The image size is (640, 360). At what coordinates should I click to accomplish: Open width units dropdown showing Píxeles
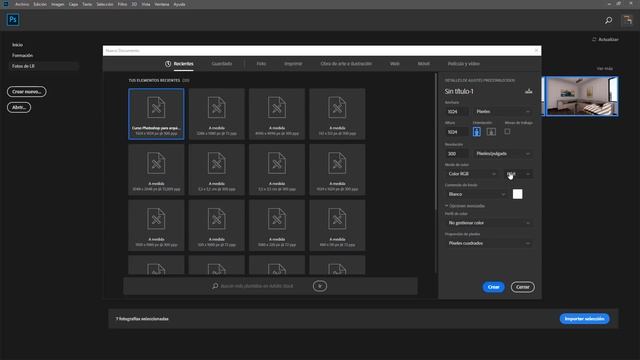pos(503,111)
